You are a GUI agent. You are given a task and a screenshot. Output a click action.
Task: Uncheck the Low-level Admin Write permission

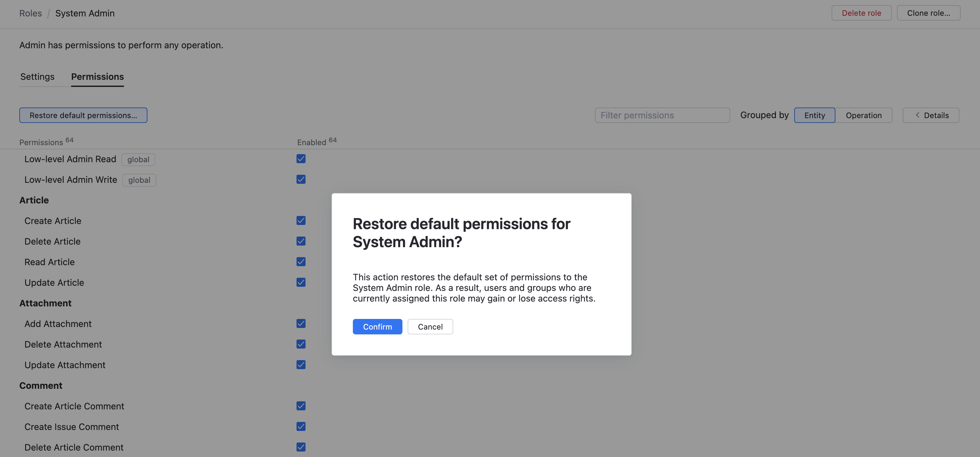301,179
